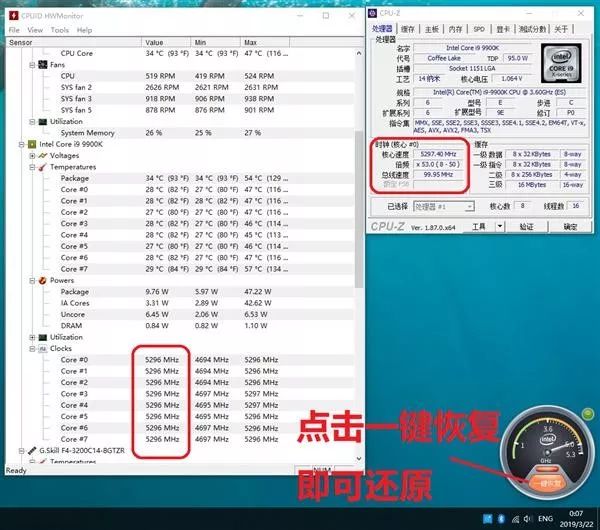Collapse the Utilization node above System Memory

(33, 122)
